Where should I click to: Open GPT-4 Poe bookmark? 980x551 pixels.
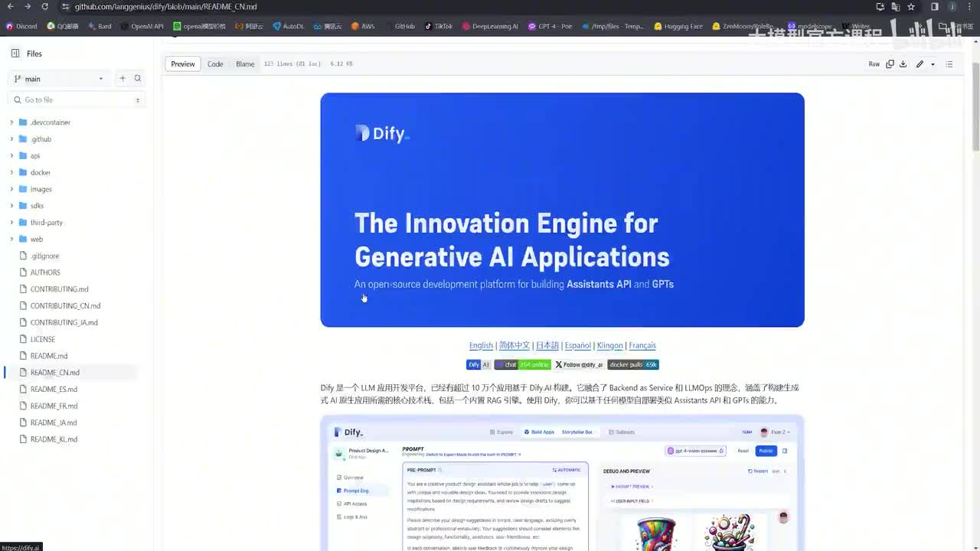(550, 26)
